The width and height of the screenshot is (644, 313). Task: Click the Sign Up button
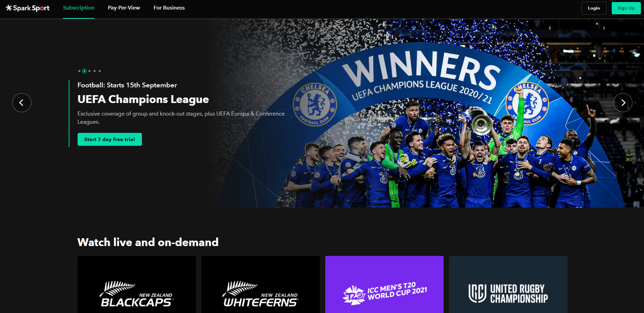(x=626, y=8)
